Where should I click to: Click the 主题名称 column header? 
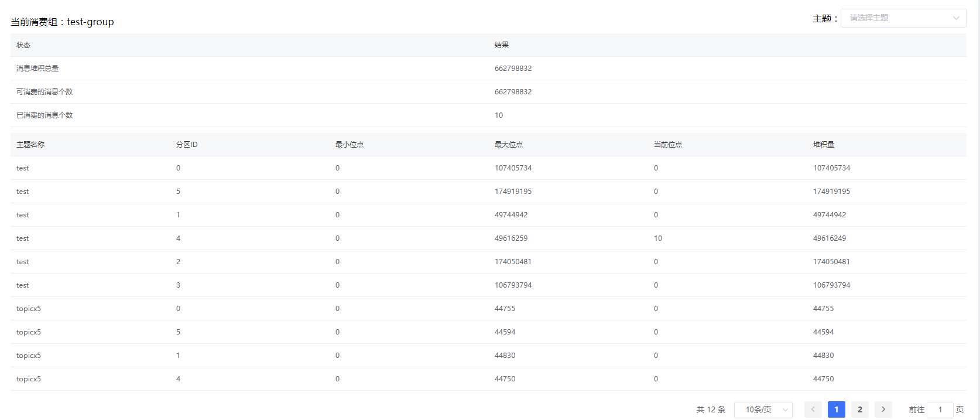click(x=30, y=145)
